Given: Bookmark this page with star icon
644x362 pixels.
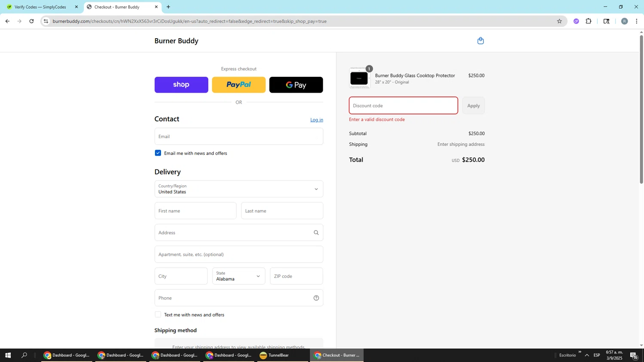Looking at the screenshot, I should (559, 21).
